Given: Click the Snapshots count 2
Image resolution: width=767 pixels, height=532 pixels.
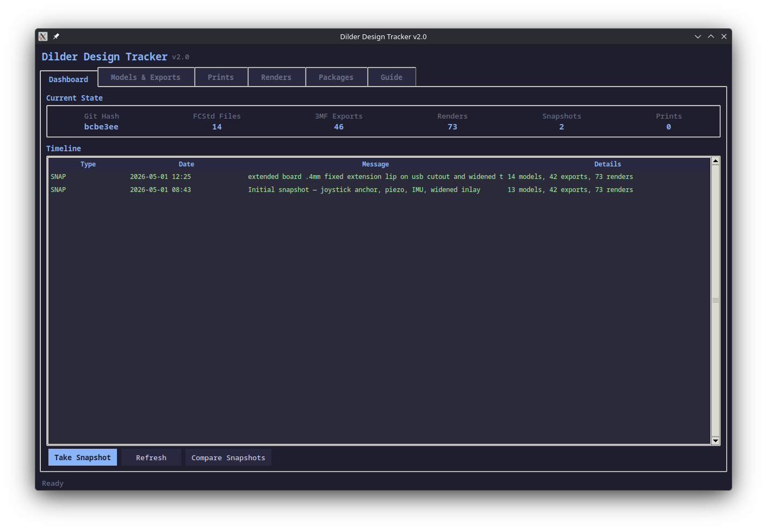Looking at the screenshot, I should pos(562,127).
